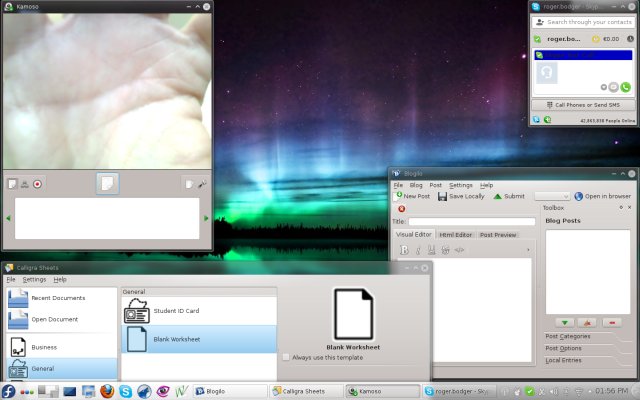Enable Always use this template checkbox
640x400 pixels.
click(x=286, y=356)
